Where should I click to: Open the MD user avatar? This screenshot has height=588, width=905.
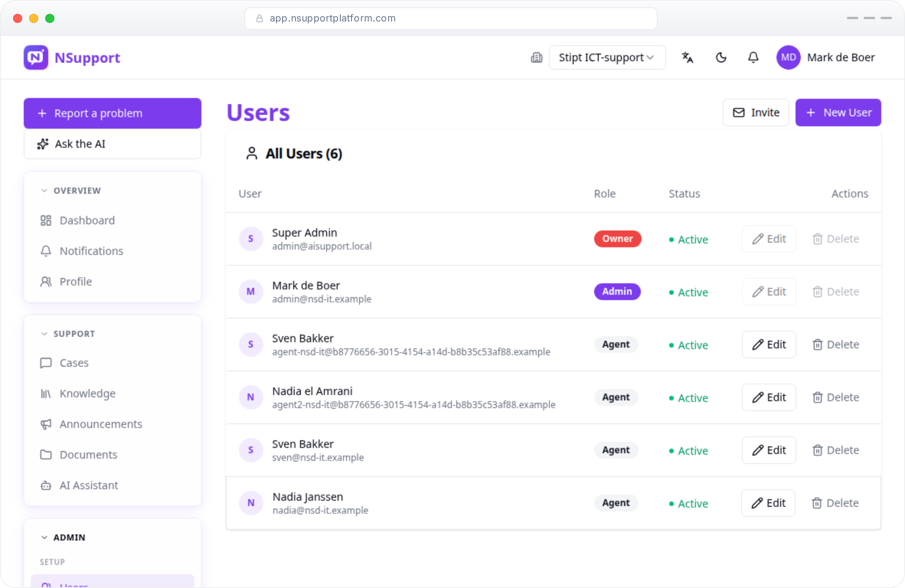(x=788, y=57)
